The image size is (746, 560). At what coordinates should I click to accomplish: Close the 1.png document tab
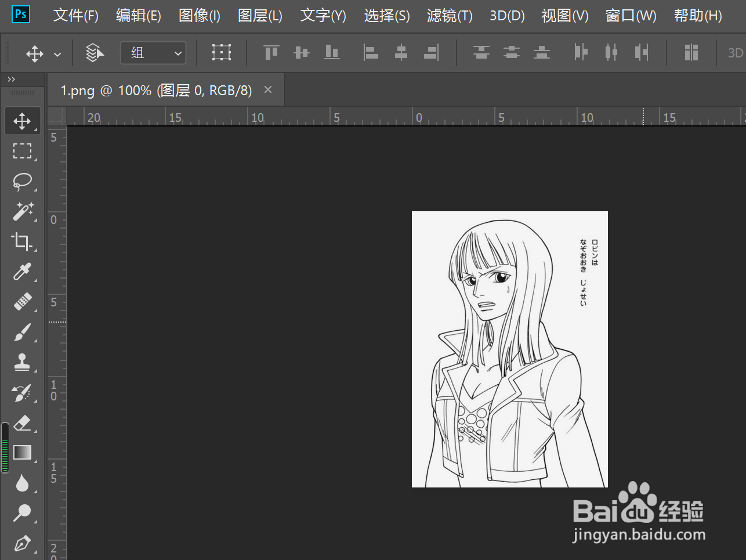coord(268,89)
